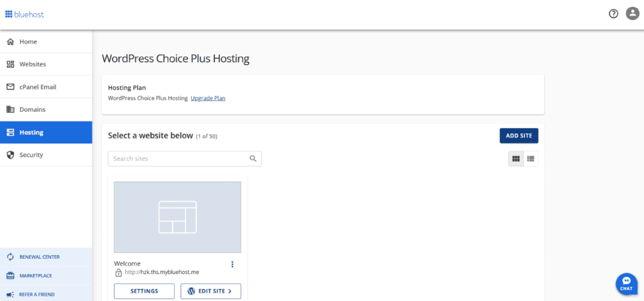Viewport: 644px width, 301px height.
Task: Select the Hosting menu item
Action: coord(46,133)
